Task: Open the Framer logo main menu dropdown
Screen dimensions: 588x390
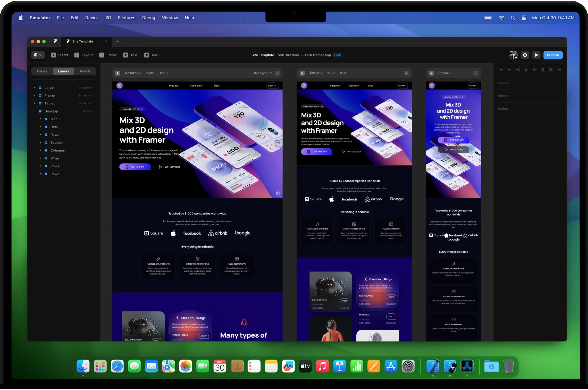Action: (x=38, y=55)
